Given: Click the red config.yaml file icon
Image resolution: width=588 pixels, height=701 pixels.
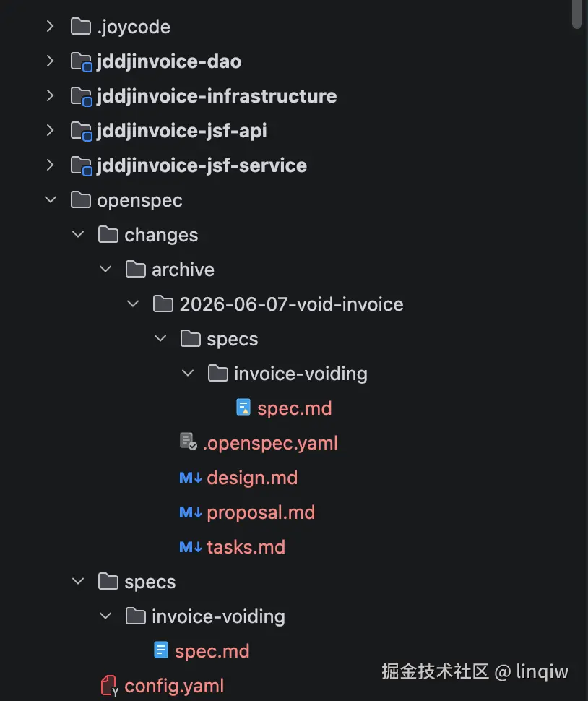Looking at the screenshot, I should (109, 686).
